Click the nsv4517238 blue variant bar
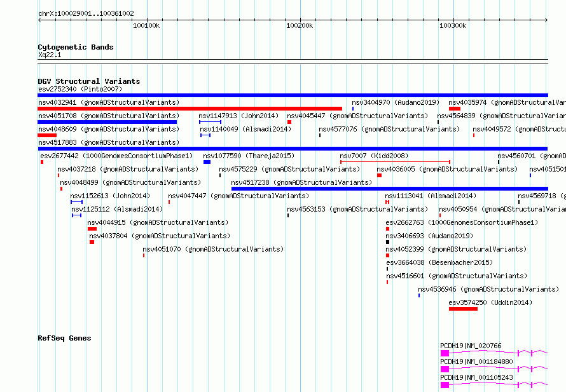Image resolution: width=566 pixels, height=392 pixels. click(x=389, y=189)
